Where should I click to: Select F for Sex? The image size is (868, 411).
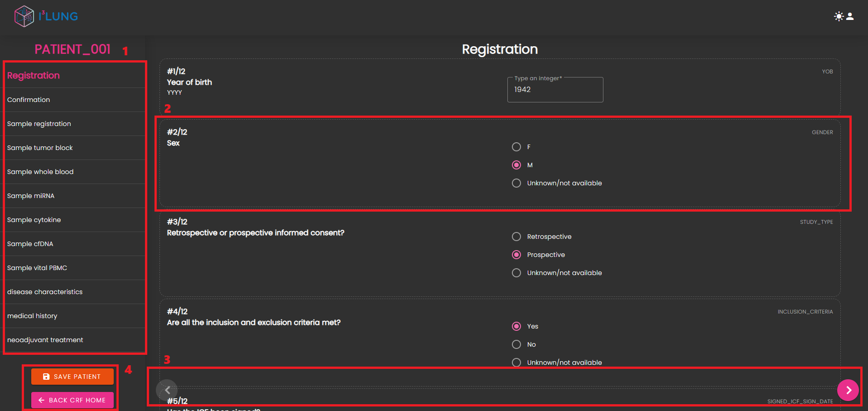pos(516,147)
